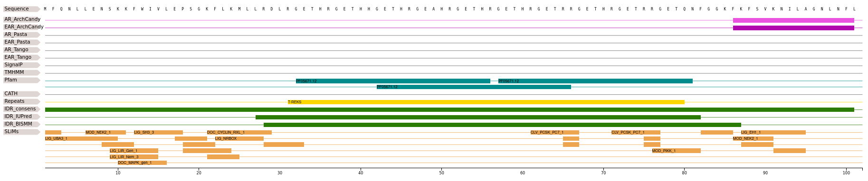The image size is (868, 181).
Task: Choose the EAR_Tango track label
Action: click(x=21, y=57)
